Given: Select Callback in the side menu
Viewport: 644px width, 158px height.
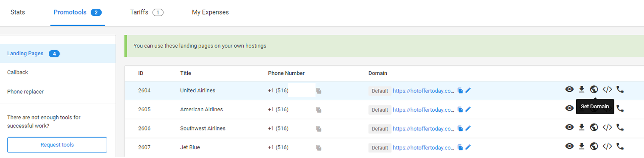Looking at the screenshot, I should pos(18,72).
